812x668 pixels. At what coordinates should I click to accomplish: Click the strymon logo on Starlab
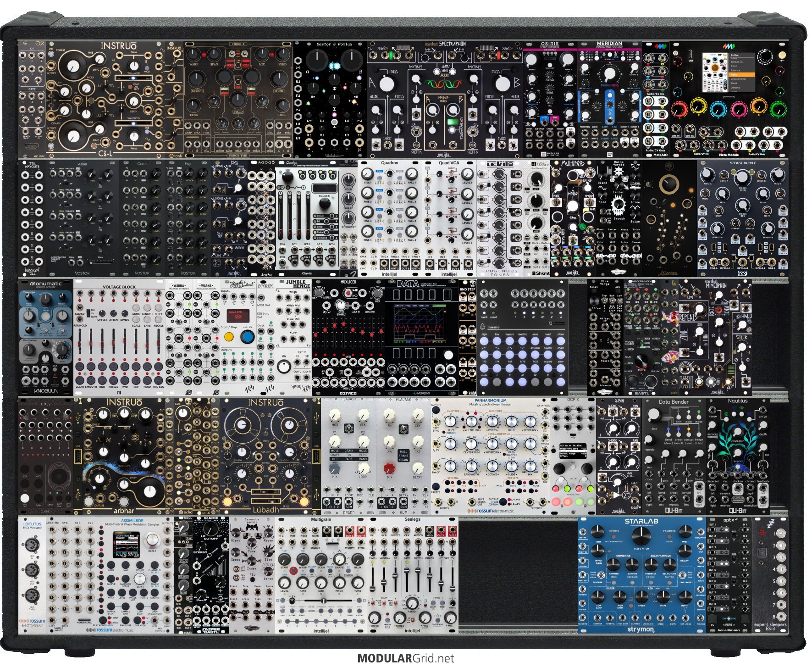(641, 629)
